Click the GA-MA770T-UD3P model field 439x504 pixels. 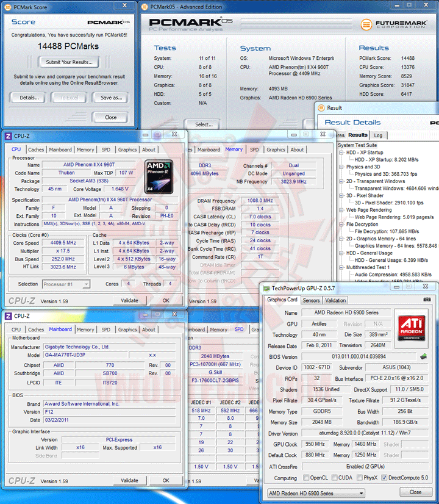click(85, 355)
